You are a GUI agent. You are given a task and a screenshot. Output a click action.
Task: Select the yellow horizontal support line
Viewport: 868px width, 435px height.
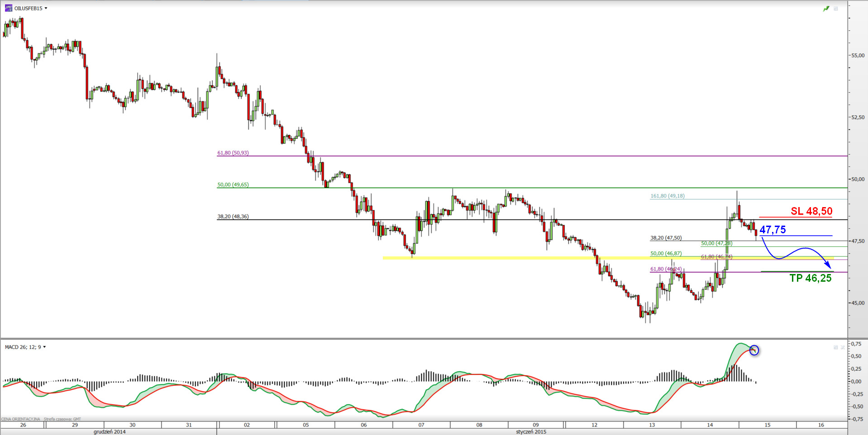coord(498,258)
